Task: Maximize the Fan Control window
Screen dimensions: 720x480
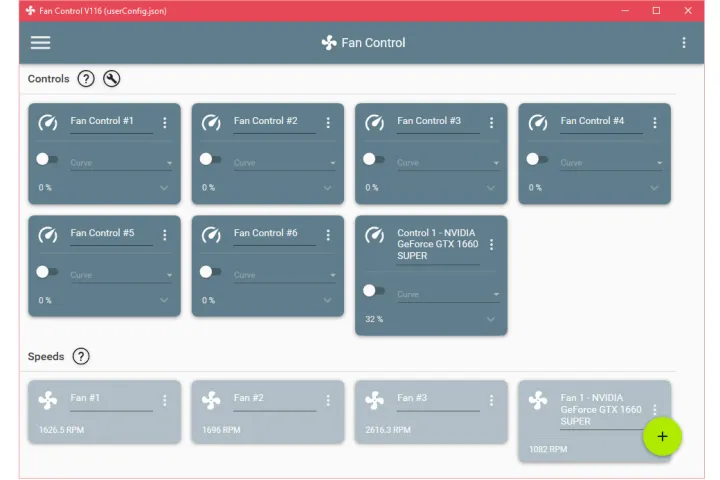Action: coord(656,11)
